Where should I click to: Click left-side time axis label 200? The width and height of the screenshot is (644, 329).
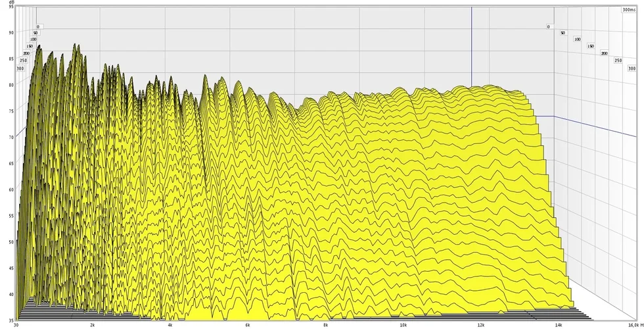click(26, 53)
